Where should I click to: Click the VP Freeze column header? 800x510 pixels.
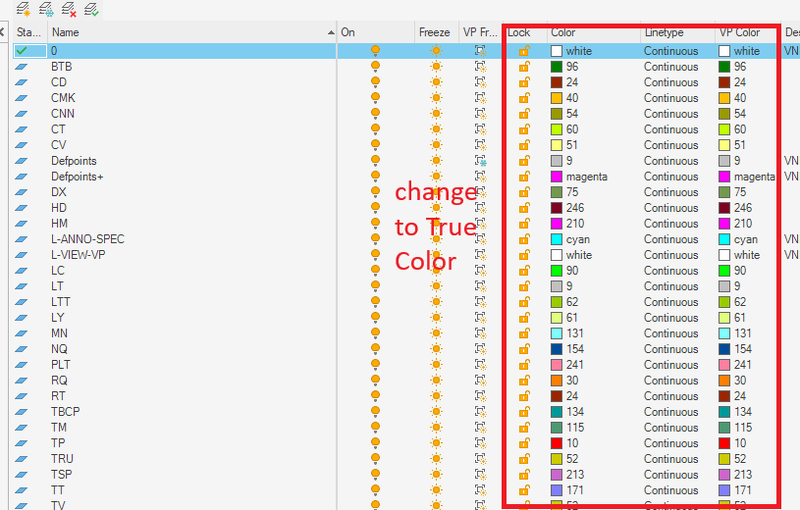pos(480,32)
